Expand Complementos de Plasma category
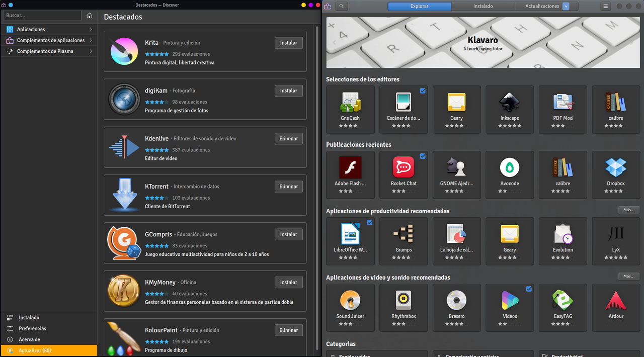Screen dimensions: 644x357 click(x=49, y=51)
